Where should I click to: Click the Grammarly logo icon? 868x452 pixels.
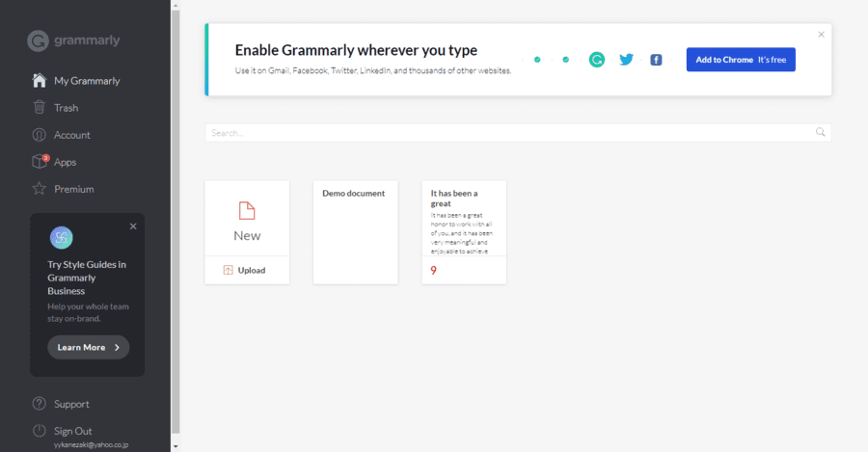pyautogui.click(x=39, y=40)
